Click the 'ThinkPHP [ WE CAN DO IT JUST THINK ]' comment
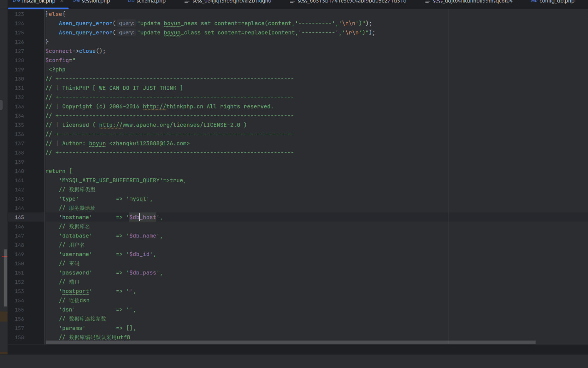This screenshot has width=588, height=368. [x=122, y=88]
